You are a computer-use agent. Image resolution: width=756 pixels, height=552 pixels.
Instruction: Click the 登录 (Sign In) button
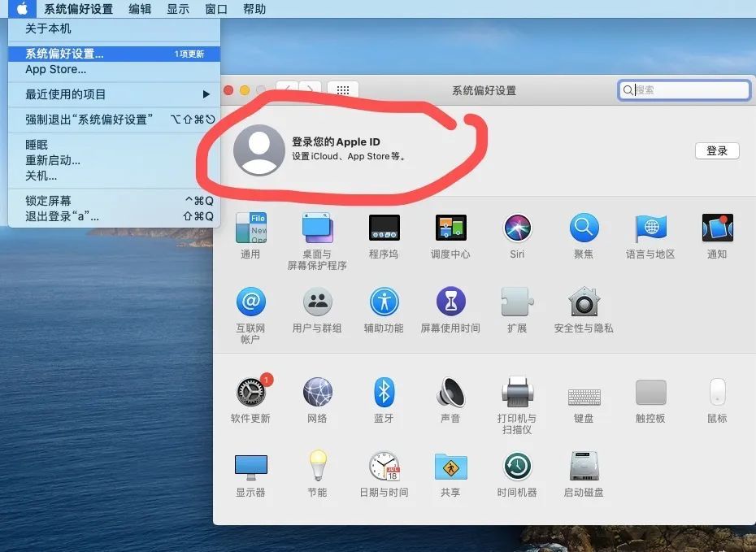(x=716, y=150)
